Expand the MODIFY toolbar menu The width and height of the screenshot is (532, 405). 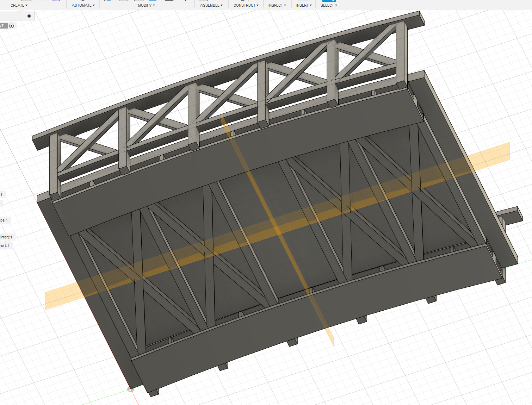tap(147, 5)
